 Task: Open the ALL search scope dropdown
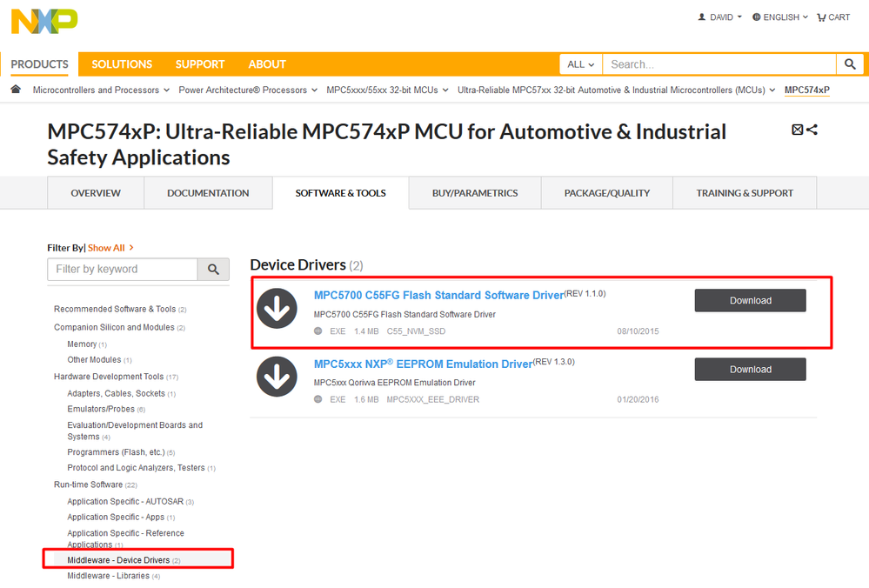[x=581, y=64]
